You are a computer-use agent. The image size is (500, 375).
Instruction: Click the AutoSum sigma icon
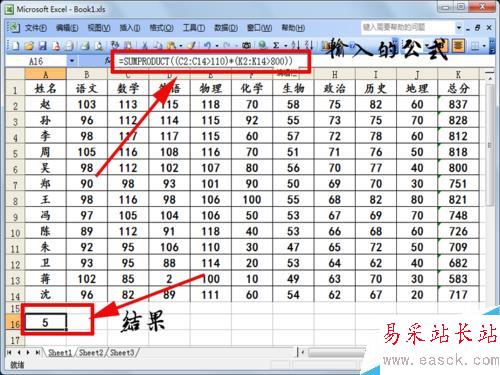(276, 45)
